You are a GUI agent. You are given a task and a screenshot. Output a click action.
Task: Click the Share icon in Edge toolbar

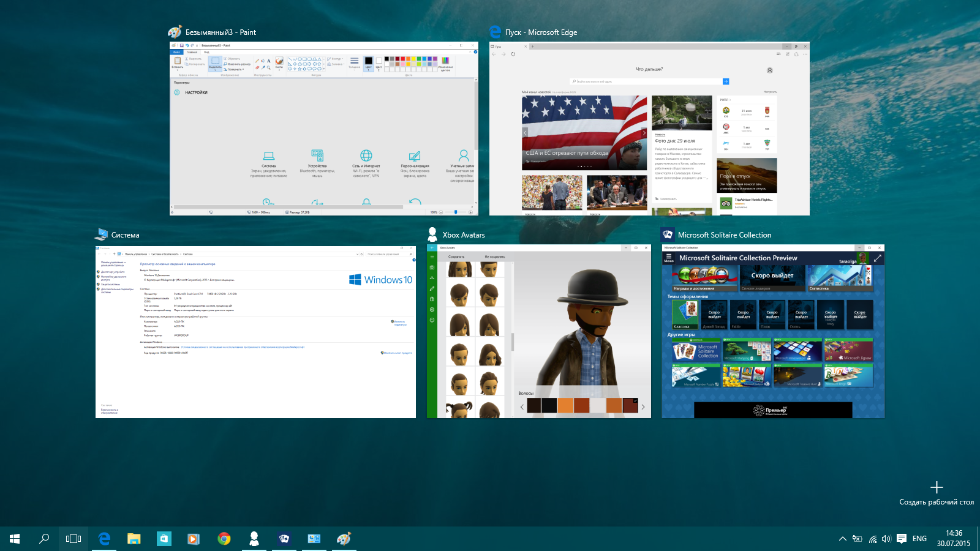click(x=796, y=54)
